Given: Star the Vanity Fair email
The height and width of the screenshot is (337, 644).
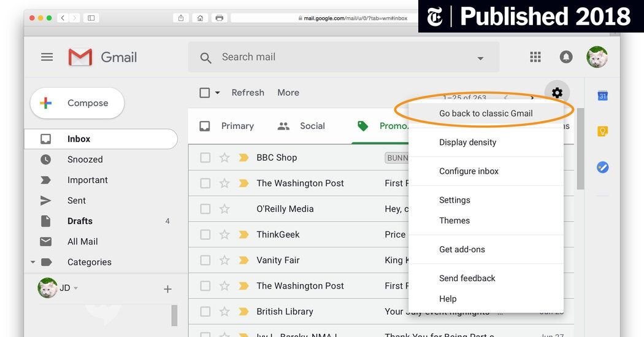Looking at the screenshot, I should tap(224, 260).
